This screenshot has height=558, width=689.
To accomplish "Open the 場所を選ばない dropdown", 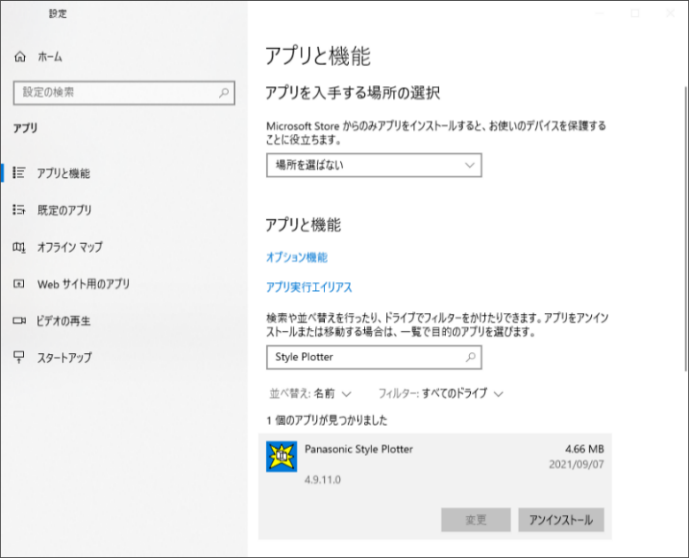I will pyautogui.click(x=373, y=165).
